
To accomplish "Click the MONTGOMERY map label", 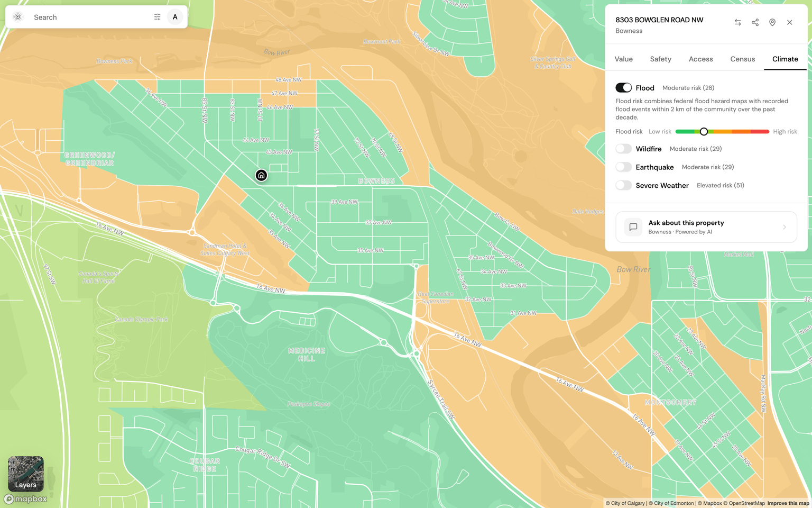I will tap(670, 402).
